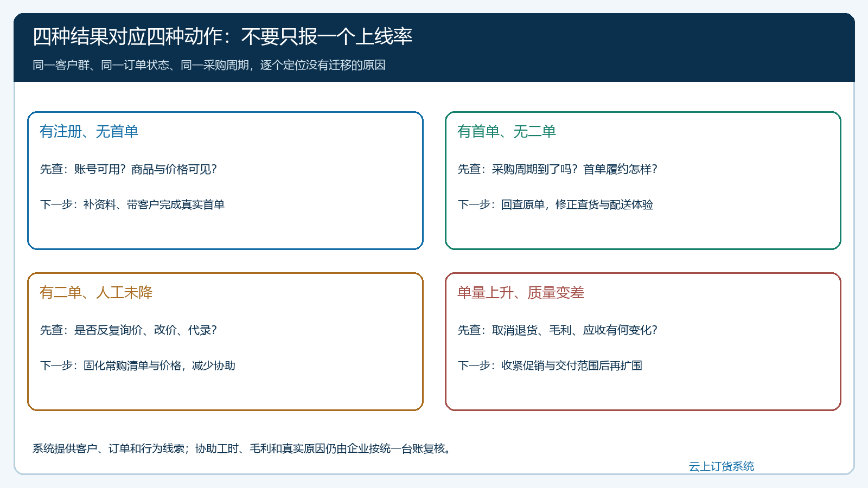Click the 有二单、人工未降 card heading
The image size is (868, 488).
pyautogui.click(x=96, y=292)
